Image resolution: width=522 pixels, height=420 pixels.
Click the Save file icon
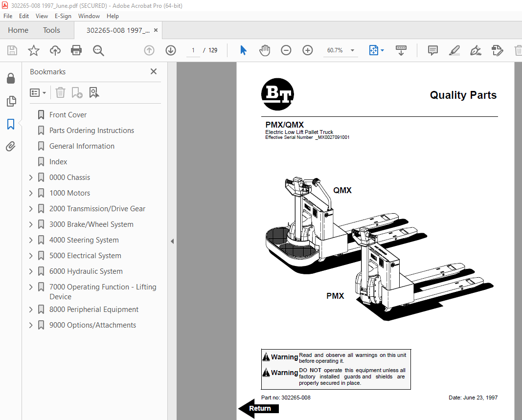12,50
